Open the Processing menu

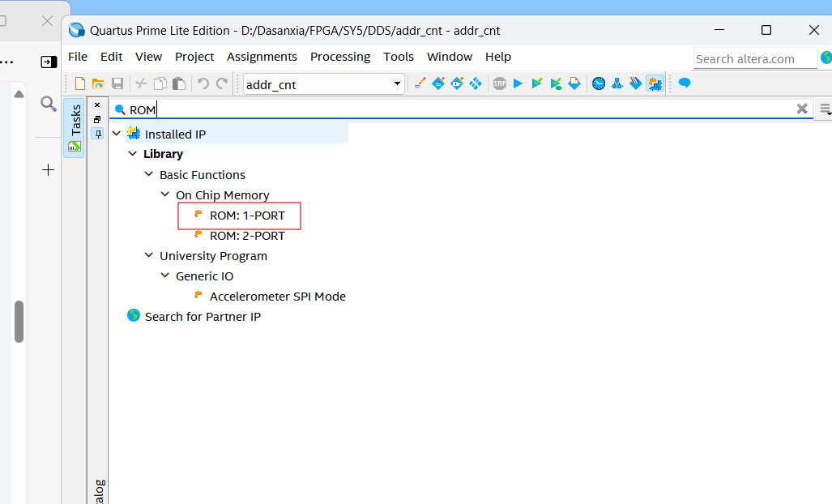340,57
